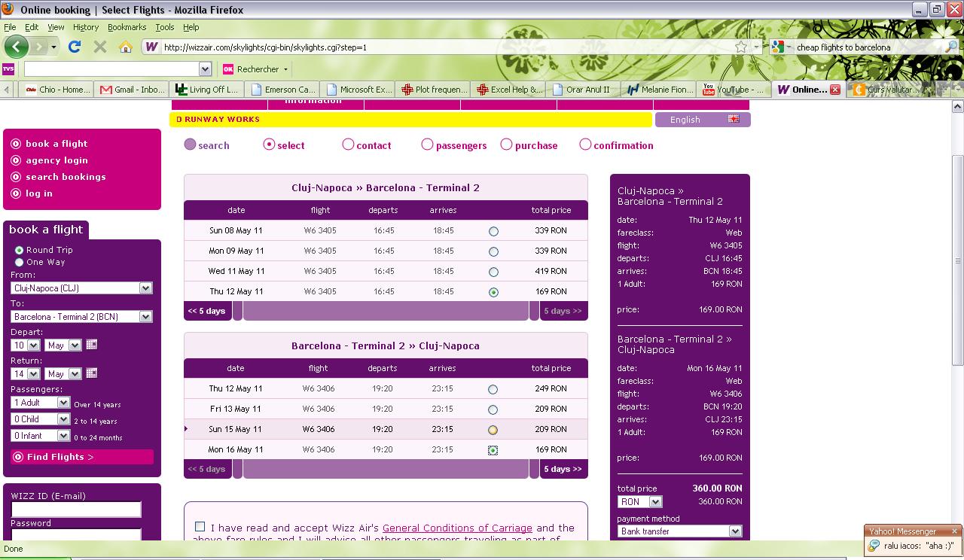
Task: Choose the Fri 13 May 11 return flight
Action: [x=493, y=409]
